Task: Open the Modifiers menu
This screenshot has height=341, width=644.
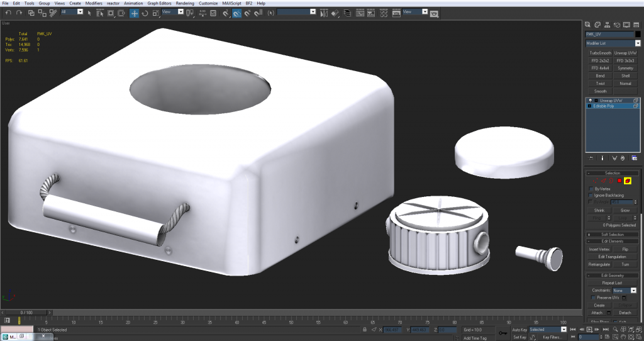Action: [x=94, y=3]
